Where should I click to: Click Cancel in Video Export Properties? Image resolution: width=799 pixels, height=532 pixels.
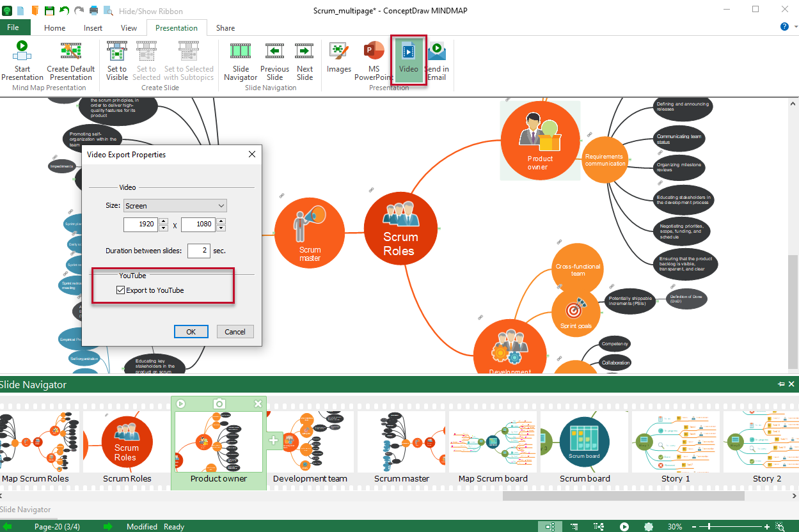(235, 332)
